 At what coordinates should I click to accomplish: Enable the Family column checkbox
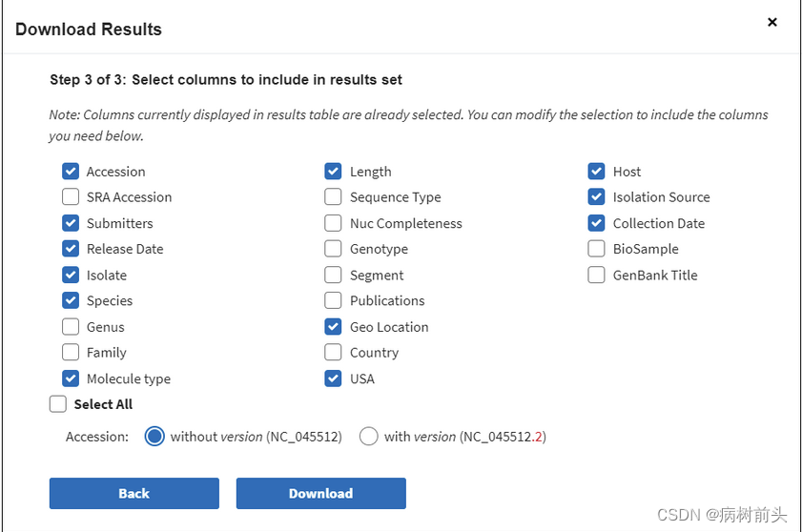(71, 353)
